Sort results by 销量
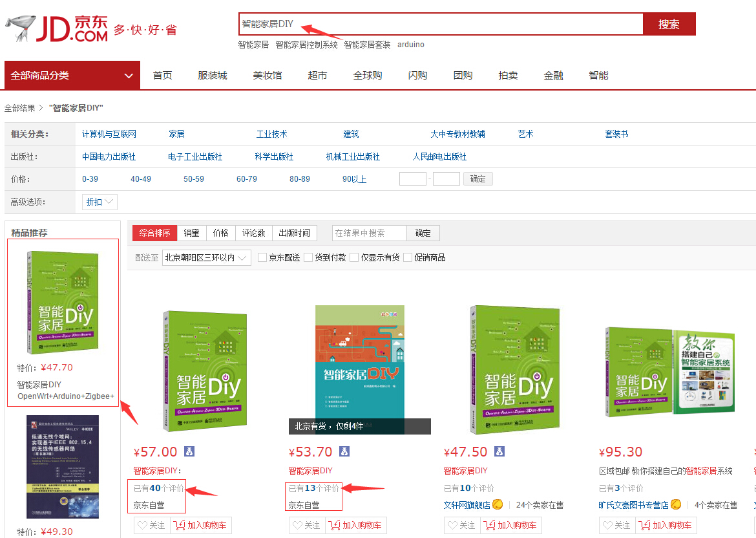Image resolution: width=756 pixels, height=538 pixels. [191, 233]
